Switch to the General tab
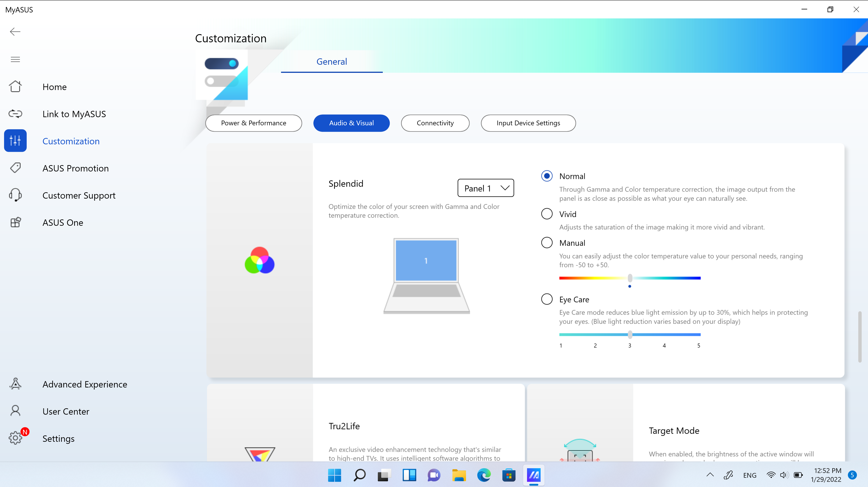Viewport: 868px width, 487px height. click(331, 62)
